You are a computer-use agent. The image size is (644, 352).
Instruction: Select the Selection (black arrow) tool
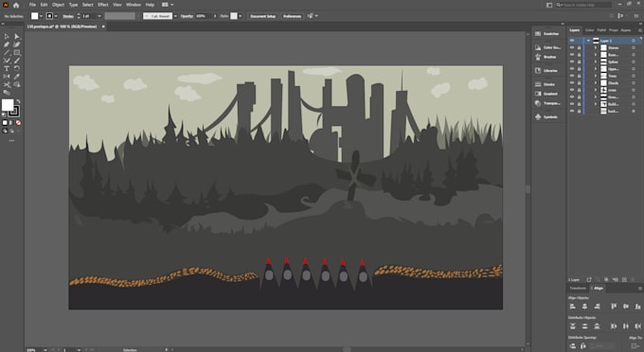(7, 37)
